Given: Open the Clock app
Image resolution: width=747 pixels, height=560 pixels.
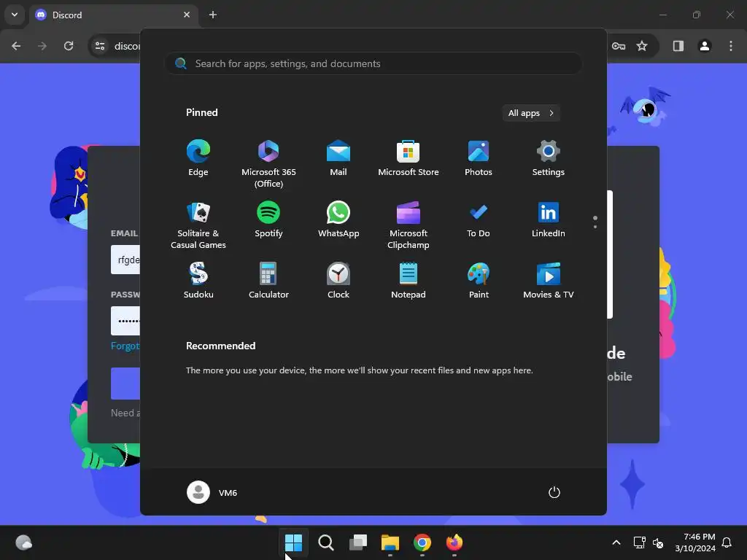Looking at the screenshot, I should point(338,281).
